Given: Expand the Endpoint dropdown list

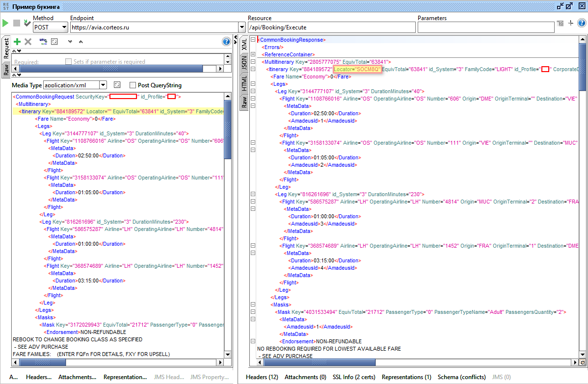Looking at the screenshot, I should coord(241,27).
